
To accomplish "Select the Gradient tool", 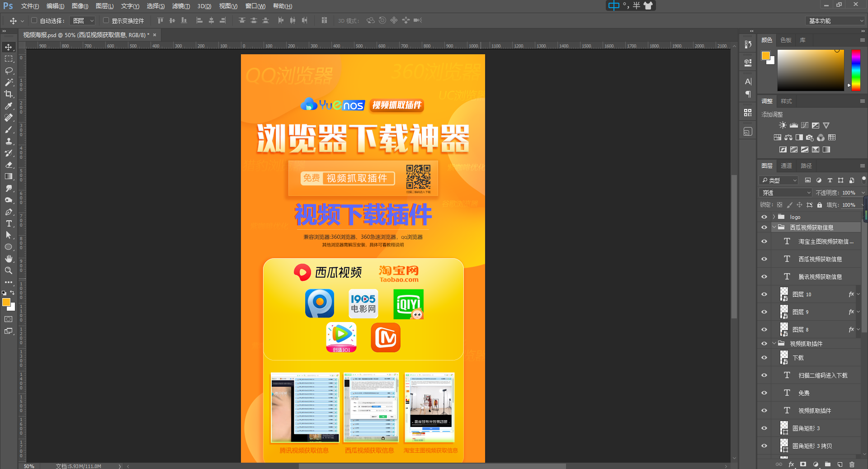I will click(9, 176).
